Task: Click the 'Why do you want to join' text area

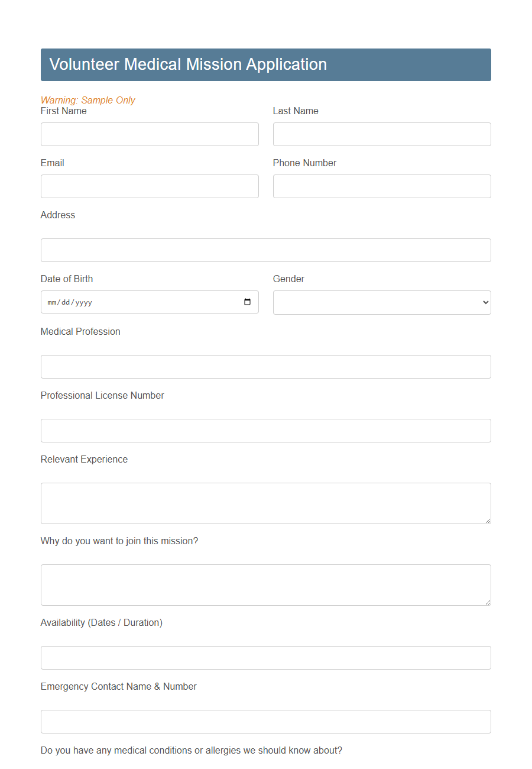Action: [x=265, y=584]
